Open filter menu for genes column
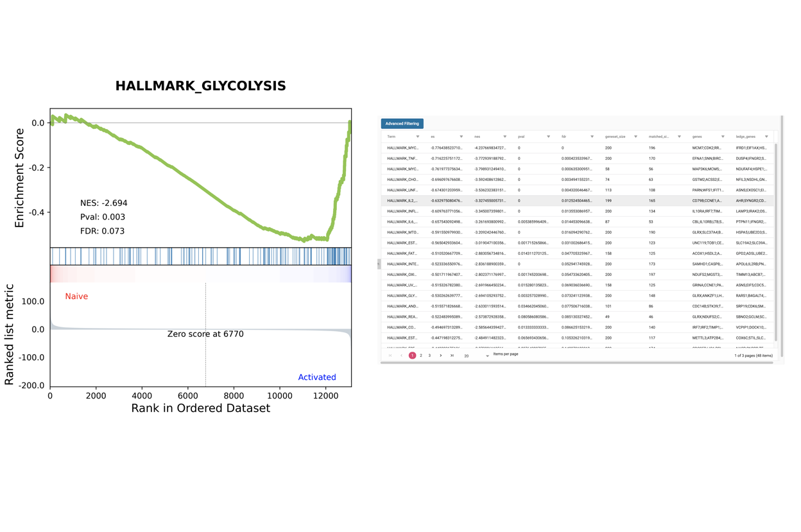This screenshot has width=801, height=532. (x=723, y=137)
